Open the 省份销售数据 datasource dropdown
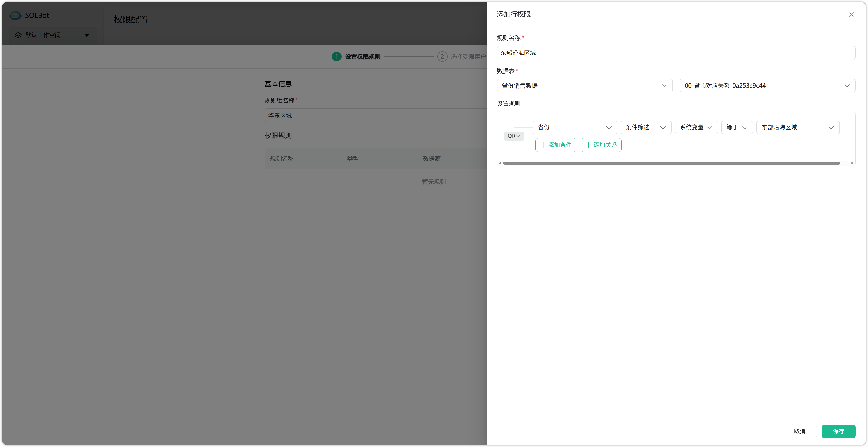Image resolution: width=868 pixels, height=447 pixels. pos(584,86)
